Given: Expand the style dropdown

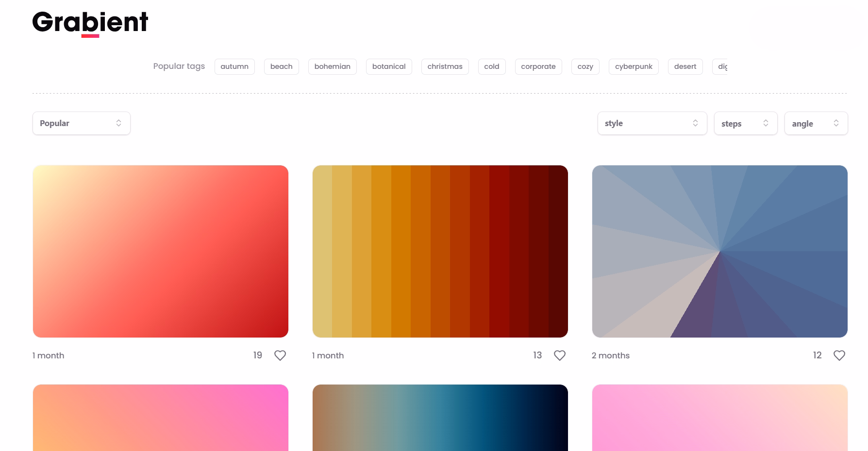Looking at the screenshot, I should tap(652, 123).
